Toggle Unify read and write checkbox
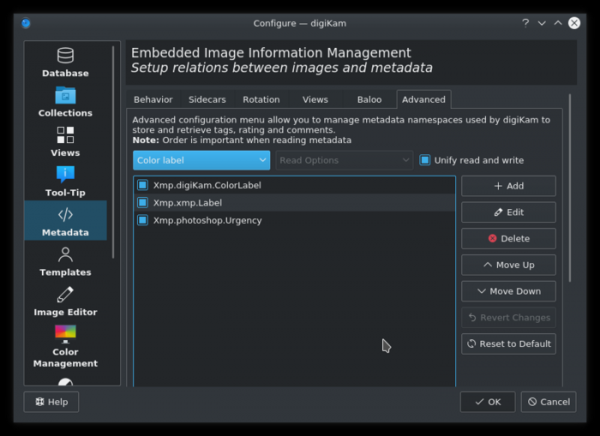 (x=425, y=160)
